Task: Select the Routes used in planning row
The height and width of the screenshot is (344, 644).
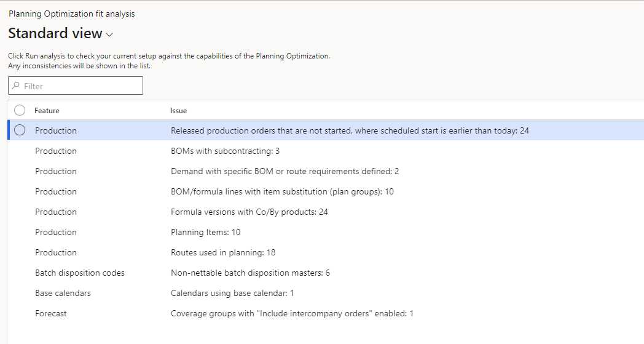Action: 222,252
